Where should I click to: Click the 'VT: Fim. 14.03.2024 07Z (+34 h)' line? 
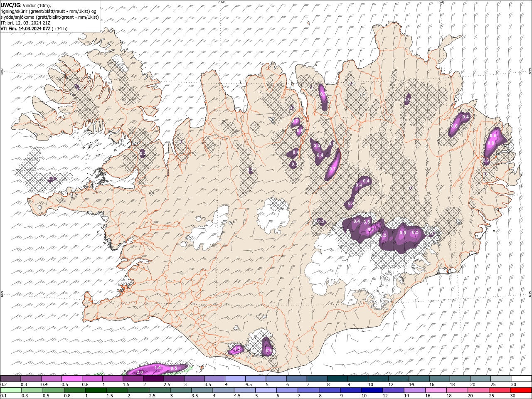[x=34, y=29]
